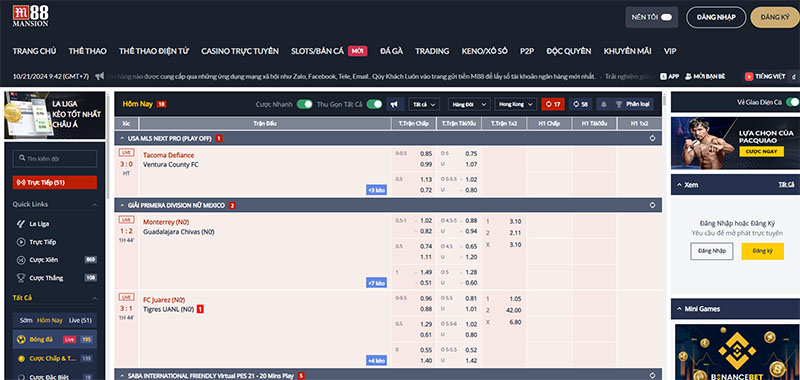Click the Cược Đặc Biệt sidebar item icon
The width and height of the screenshot is (800, 380).
(21, 376)
